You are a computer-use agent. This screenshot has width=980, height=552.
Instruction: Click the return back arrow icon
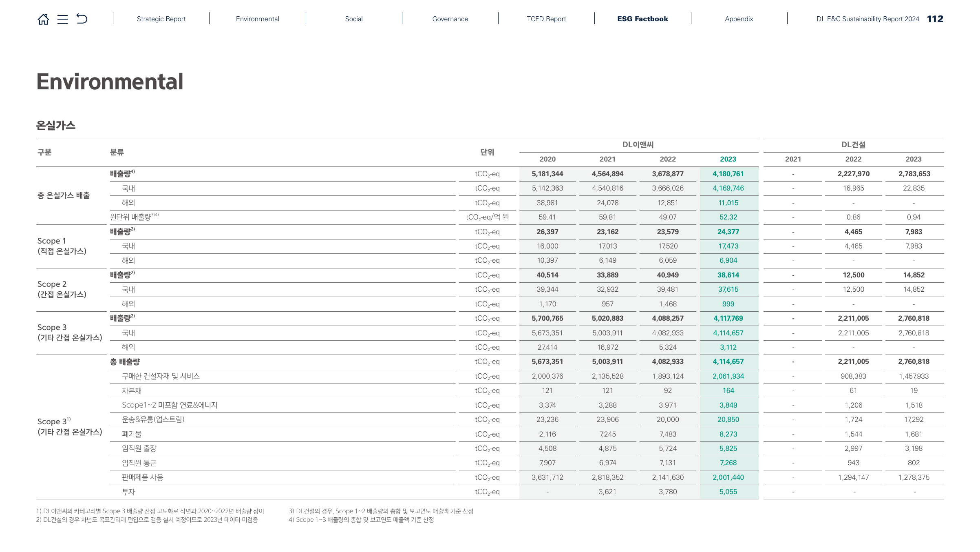point(82,19)
